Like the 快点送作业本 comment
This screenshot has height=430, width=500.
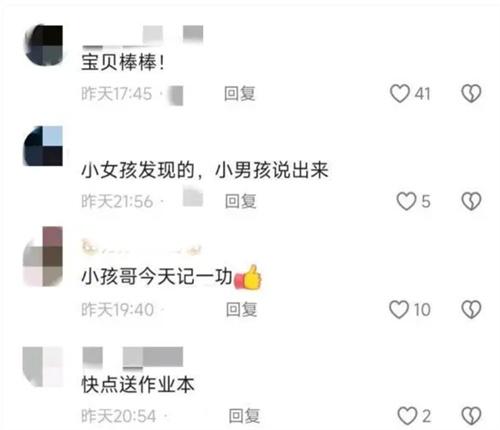[x=407, y=416]
